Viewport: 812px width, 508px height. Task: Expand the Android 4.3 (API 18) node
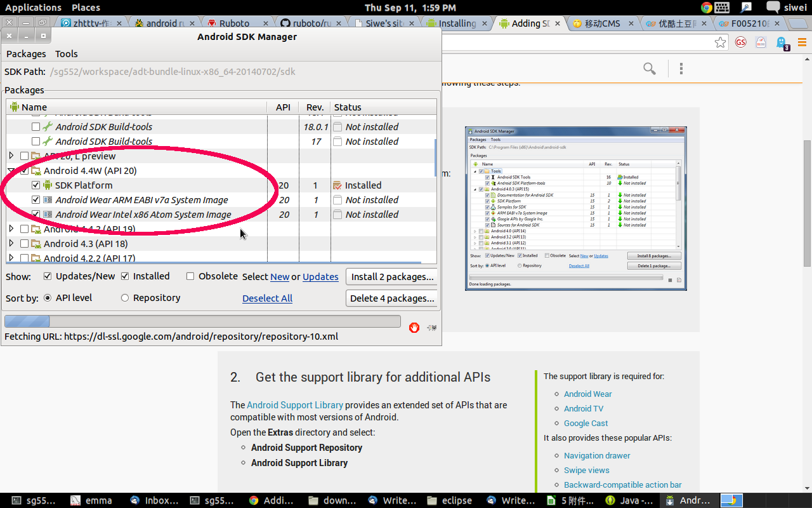coord(11,243)
